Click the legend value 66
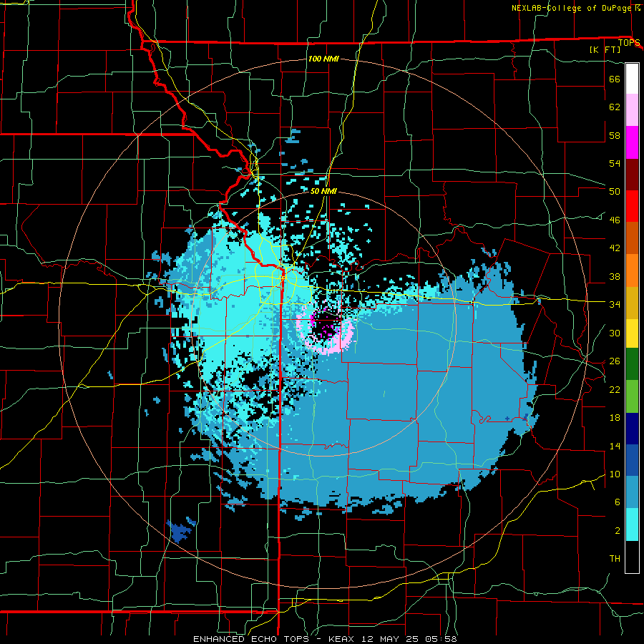644x644 pixels. coord(615,79)
